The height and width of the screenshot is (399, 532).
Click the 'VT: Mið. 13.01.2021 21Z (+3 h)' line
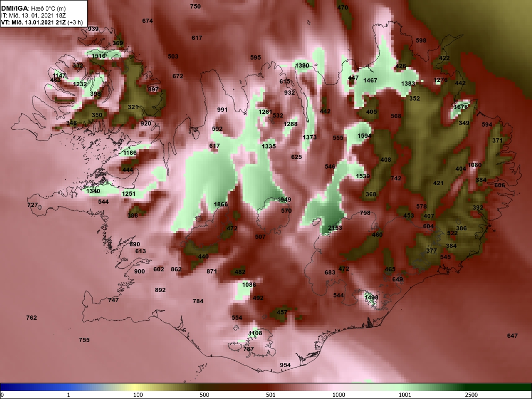pos(41,22)
